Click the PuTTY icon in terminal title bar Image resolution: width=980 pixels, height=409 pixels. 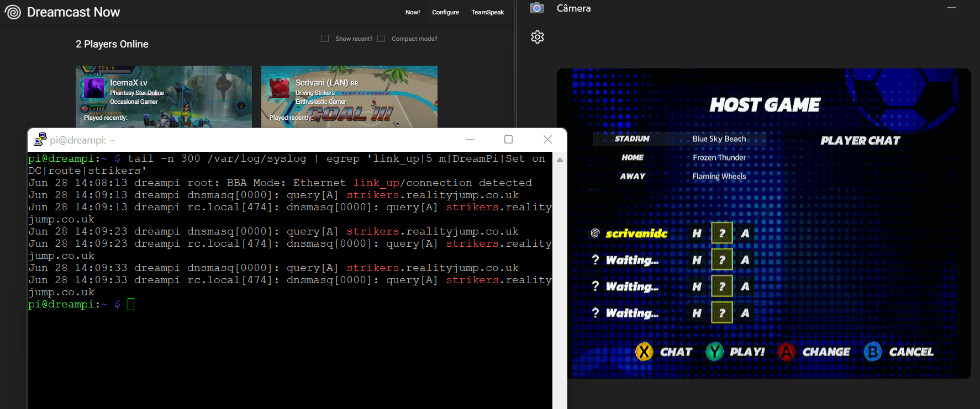pyautogui.click(x=40, y=140)
